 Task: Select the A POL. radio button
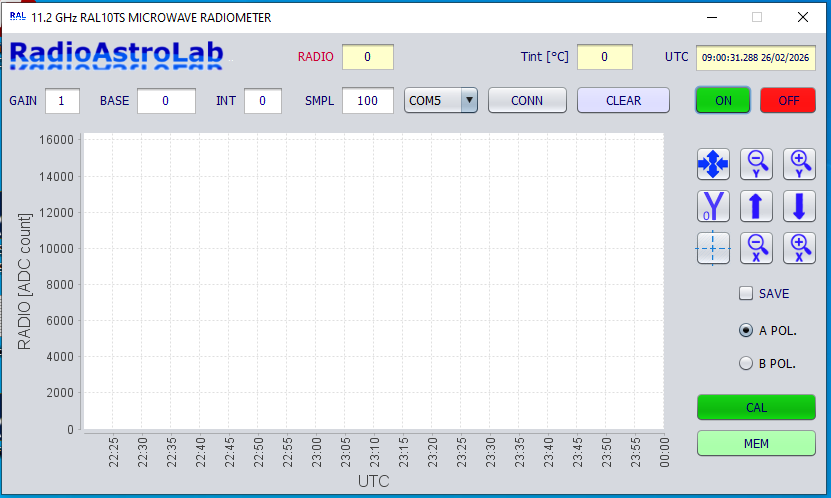click(745, 330)
